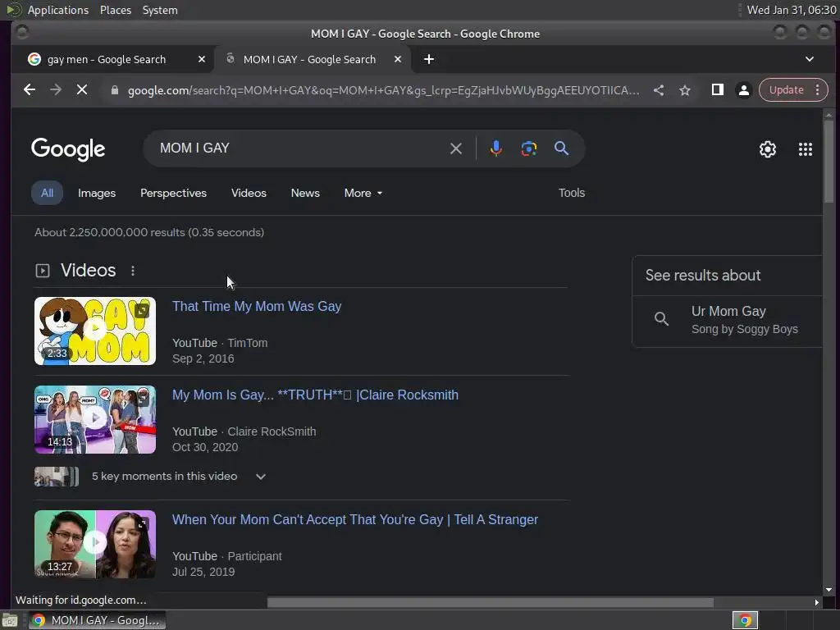Open When Your Mom Can't Accept link

point(355,519)
